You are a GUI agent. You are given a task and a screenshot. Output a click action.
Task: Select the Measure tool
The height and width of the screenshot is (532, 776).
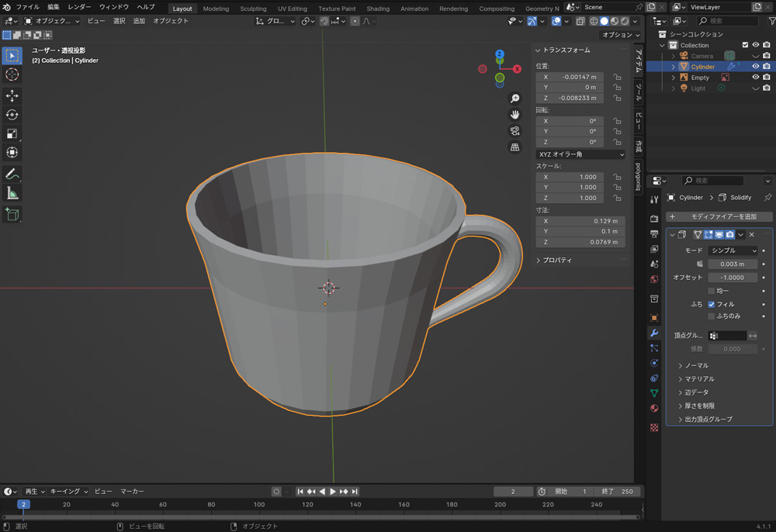pos(12,193)
